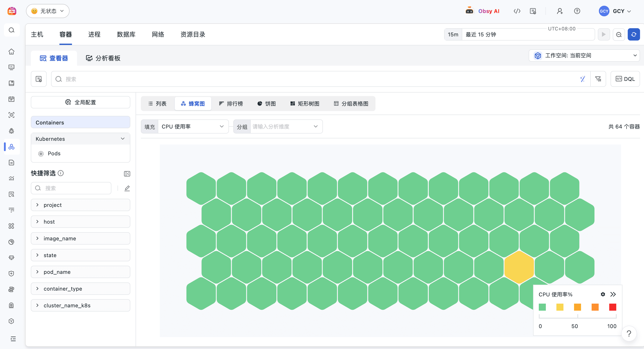Switch to the 进程 tab
Viewport: 644px width, 349px height.
94,35
